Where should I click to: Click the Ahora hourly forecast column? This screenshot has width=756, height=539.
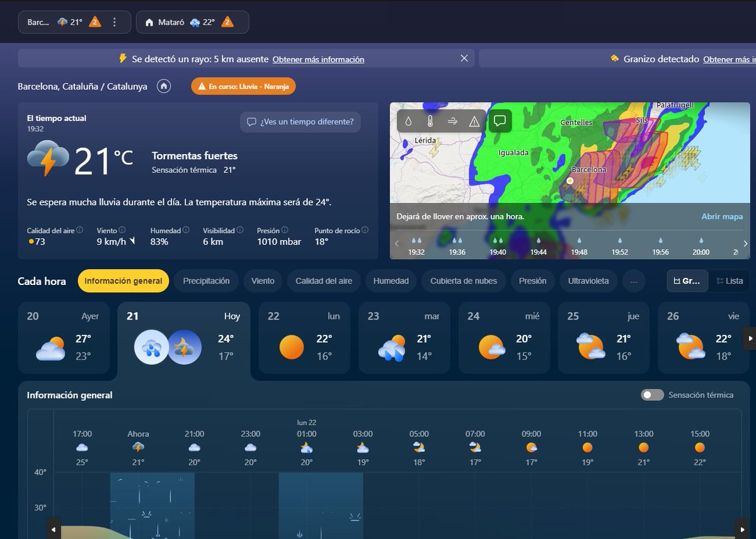(x=138, y=448)
